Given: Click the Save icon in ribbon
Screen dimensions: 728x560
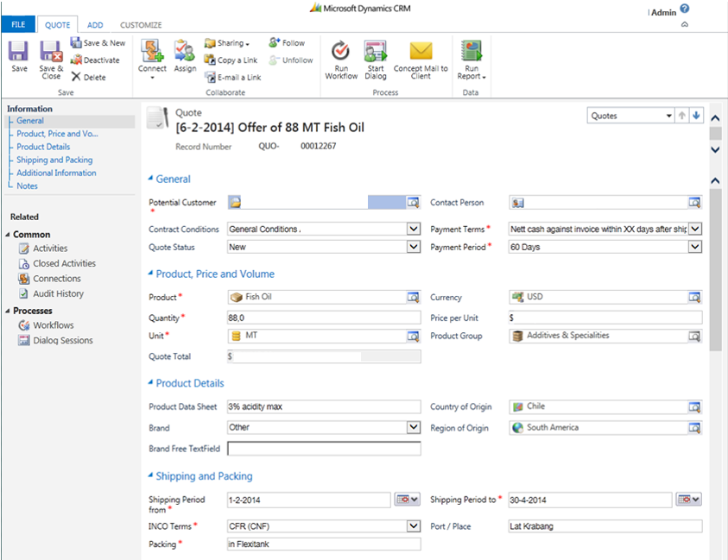Looking at the screenshot, I should point(19,52).
